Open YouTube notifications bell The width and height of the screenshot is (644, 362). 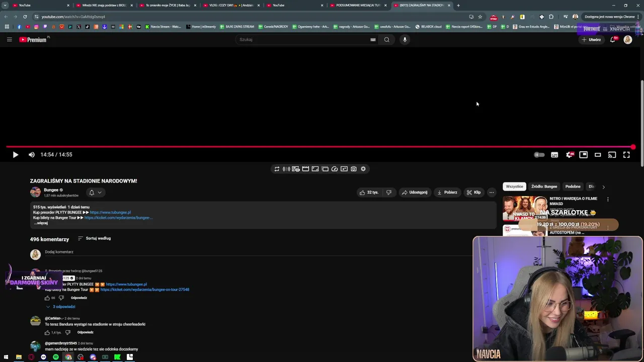point(613,40)
